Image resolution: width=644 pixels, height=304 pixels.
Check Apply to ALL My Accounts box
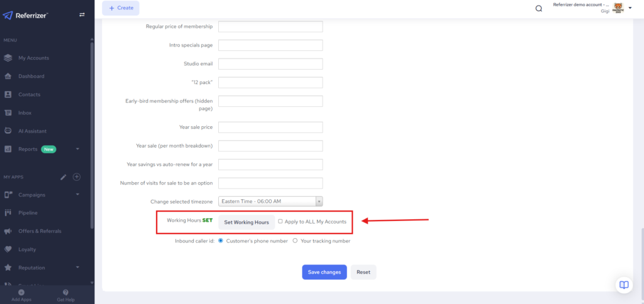point(280,222)
